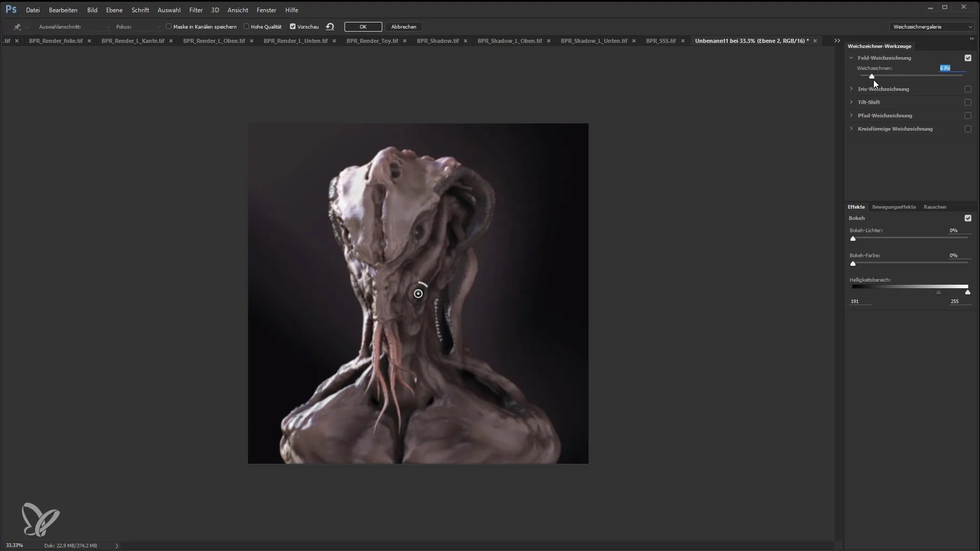Screen dimensions: 980x551
Task: Enable Kreisförmige Weichzeichnung checkbox
Action: click(968, 129)
